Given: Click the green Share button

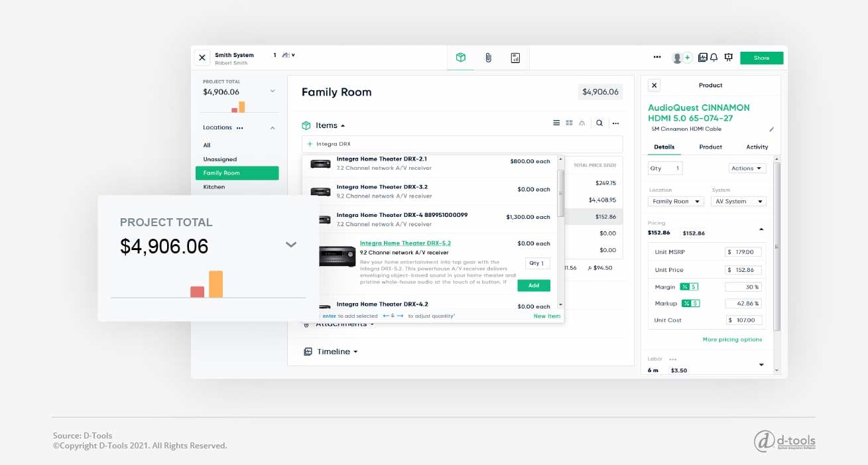Looking at the screenshot, I should (761, 58).
